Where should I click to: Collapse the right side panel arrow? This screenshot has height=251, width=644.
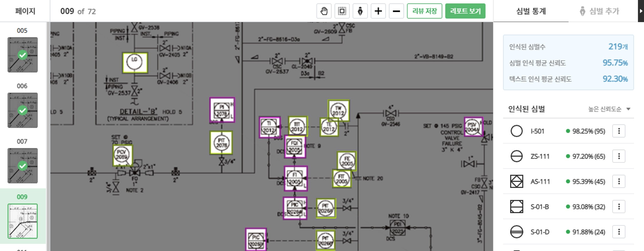pyautogui.click(x=641, y=11)
